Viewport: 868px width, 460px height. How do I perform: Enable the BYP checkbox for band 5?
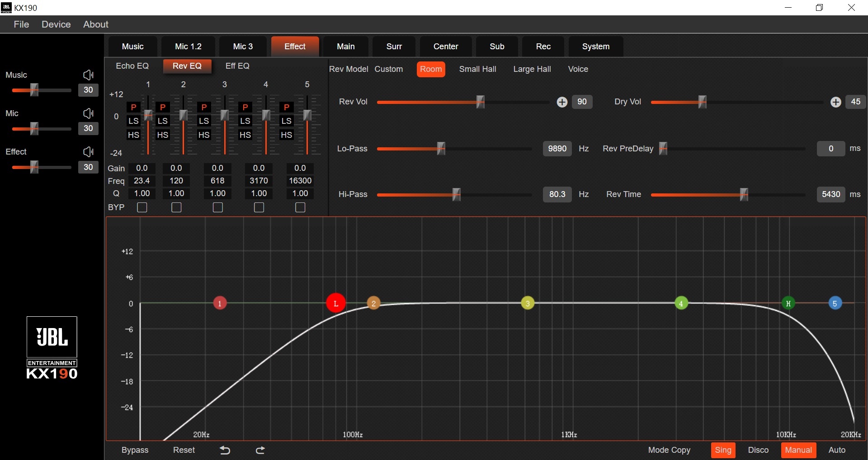tap(300, 207)
